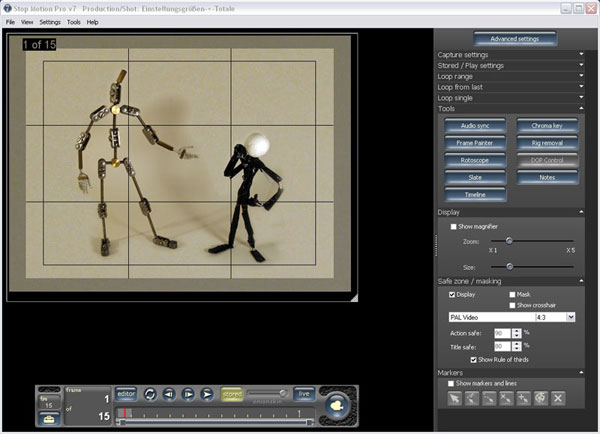
Task: Step forward one frame
Action: (x=188, y=394)
